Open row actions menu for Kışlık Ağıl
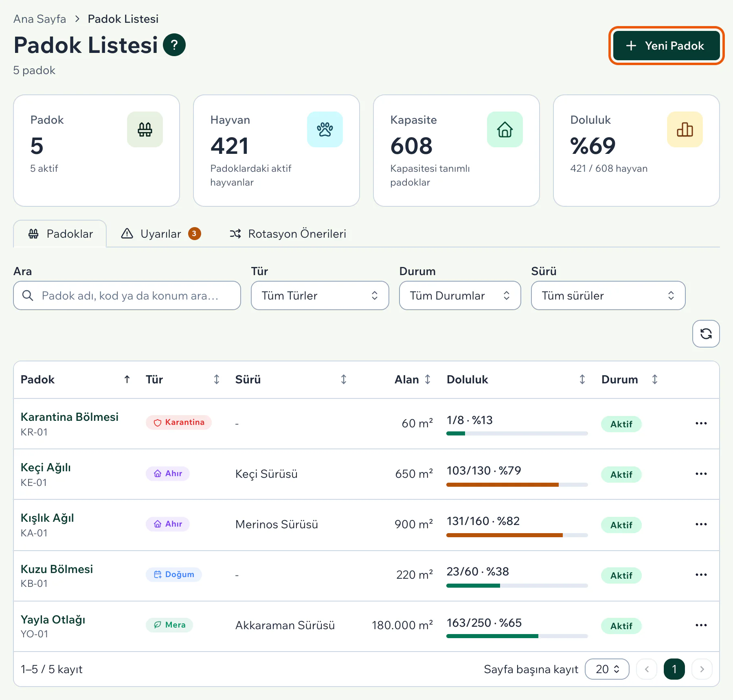 click(x=701, y=524)
